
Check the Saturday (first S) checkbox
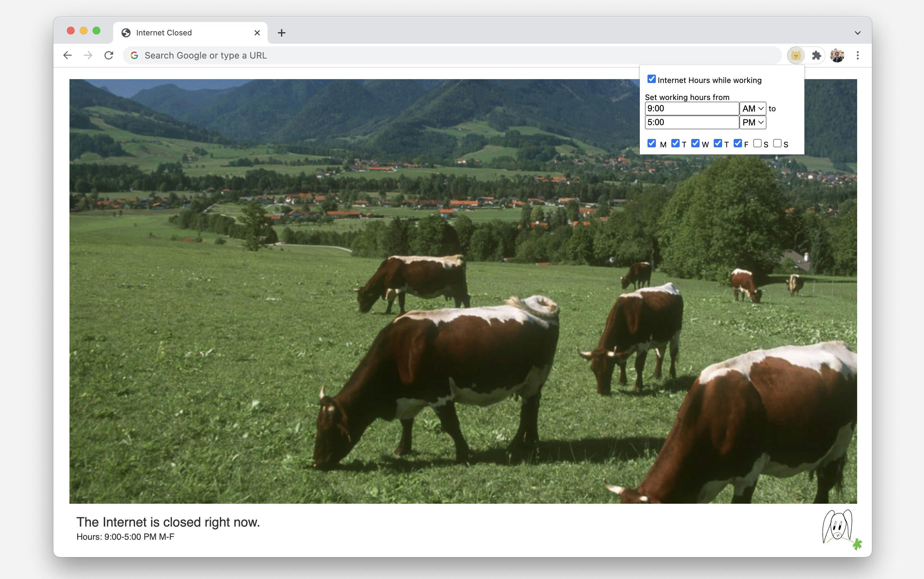coord(757,143)
